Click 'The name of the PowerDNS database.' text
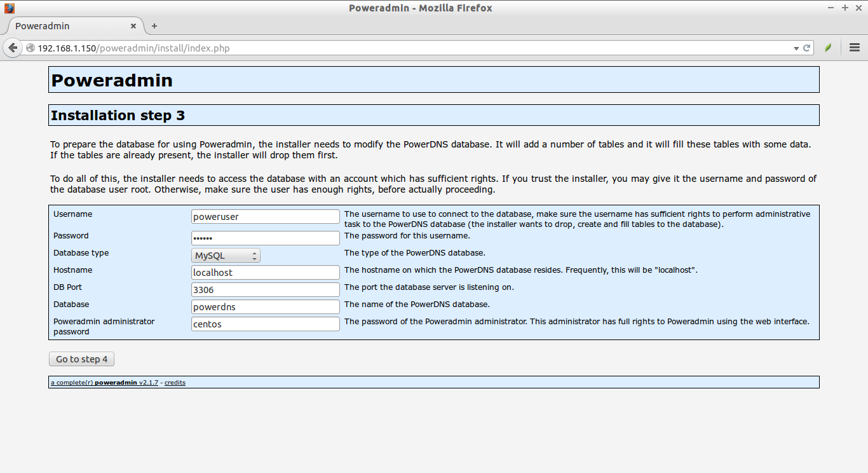The height and width of the screenshot is (473, 868). coord(417,305)
